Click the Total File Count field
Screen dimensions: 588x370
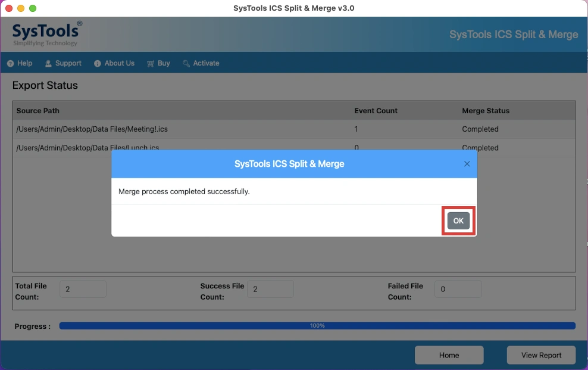(x=83, y=289)
